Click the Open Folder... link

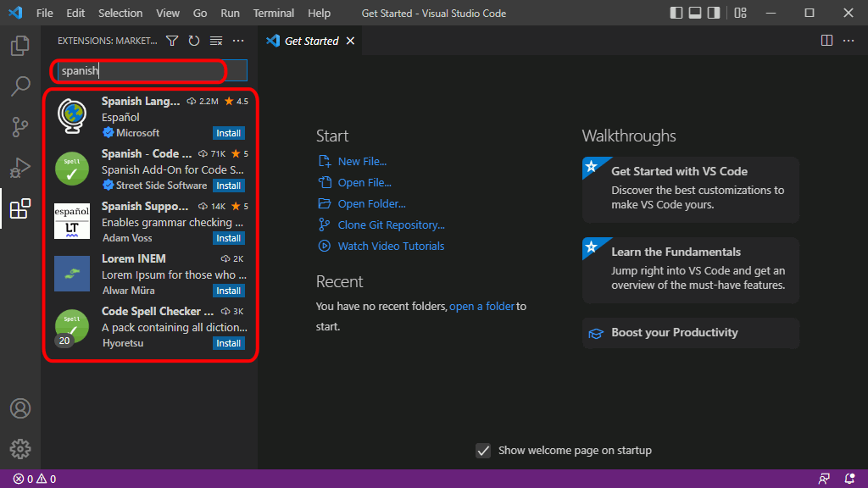point(371,203)
